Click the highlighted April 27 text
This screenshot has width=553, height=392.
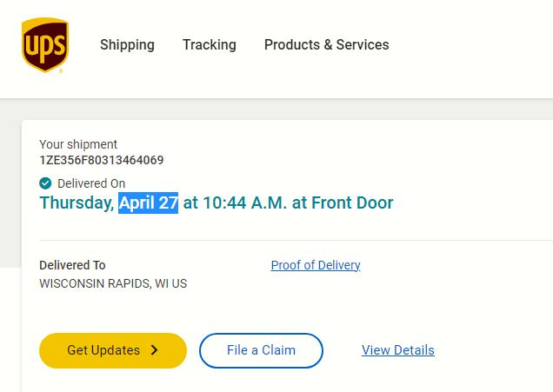(149, 203)
